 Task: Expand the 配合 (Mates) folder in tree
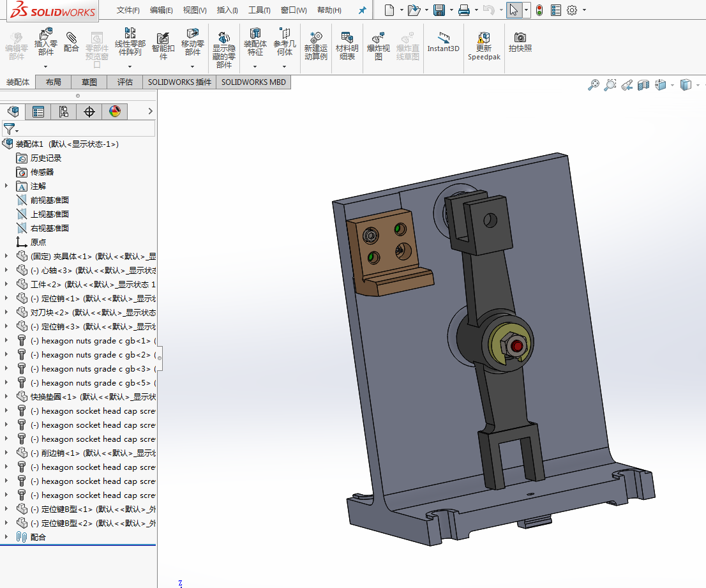point(6,537)
